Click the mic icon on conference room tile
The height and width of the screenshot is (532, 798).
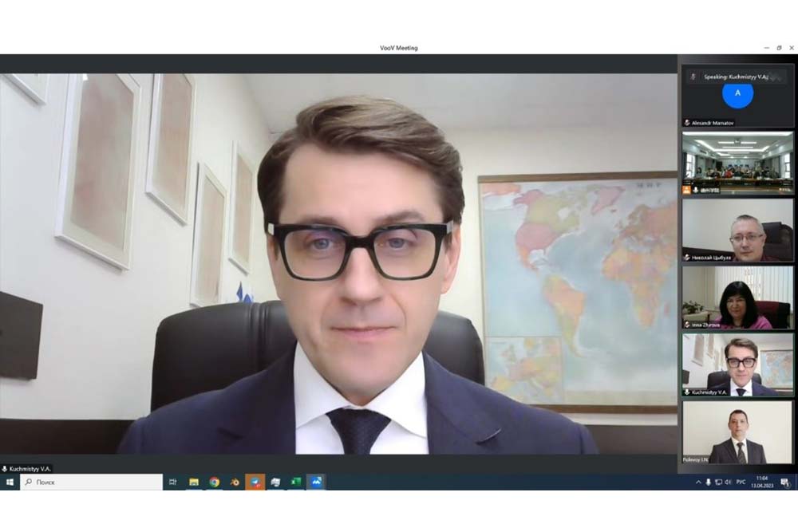(x=696, y=190)
